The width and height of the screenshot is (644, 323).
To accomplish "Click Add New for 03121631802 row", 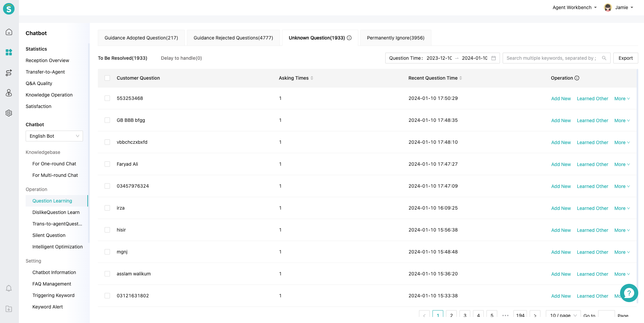I will (561, 296).
